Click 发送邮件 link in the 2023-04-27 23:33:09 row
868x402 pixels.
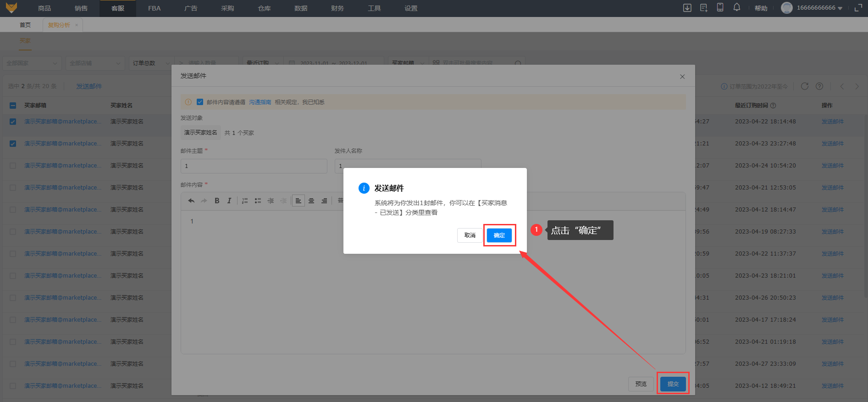pyautogui.click(x=833, y=364)
